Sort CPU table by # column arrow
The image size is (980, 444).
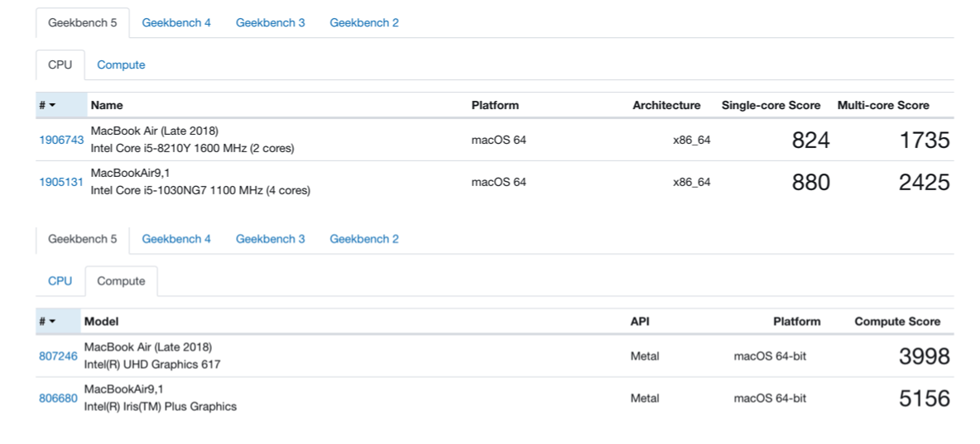[52, 106]
